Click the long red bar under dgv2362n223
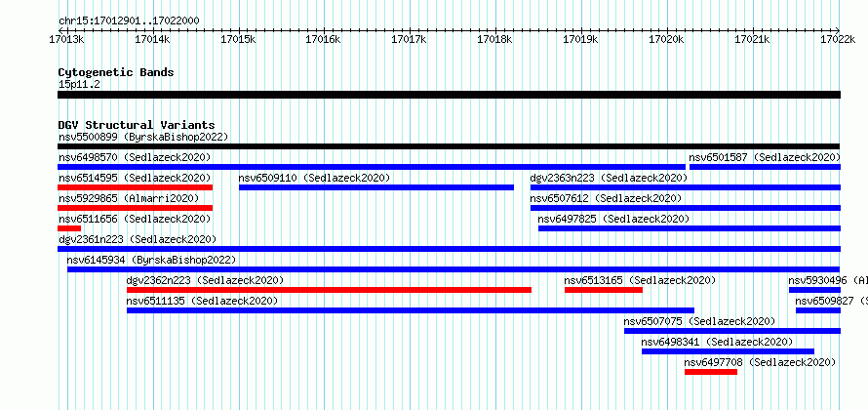The height and width of the screenshot is (410, 868). pyautogui.click(x=329, y=290)
